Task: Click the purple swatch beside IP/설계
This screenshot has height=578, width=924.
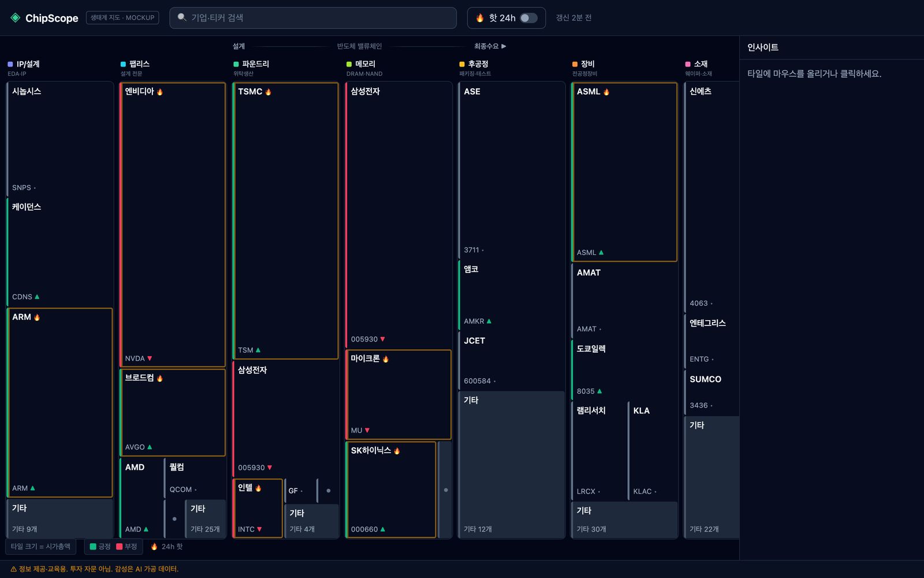Action: point(10,64)
